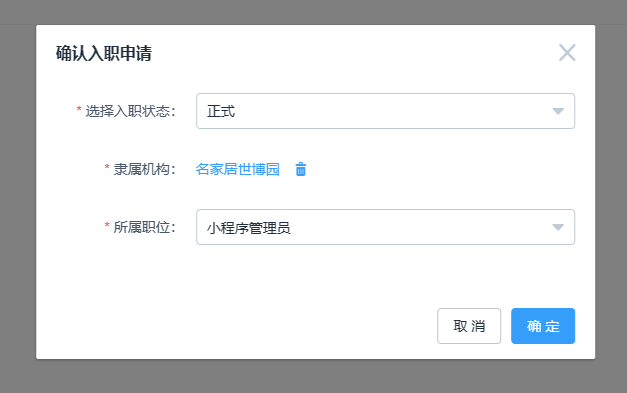Select the 小程序管理员 value text
627x393 pixels.
pyautogui.click(x=248, y=228)
